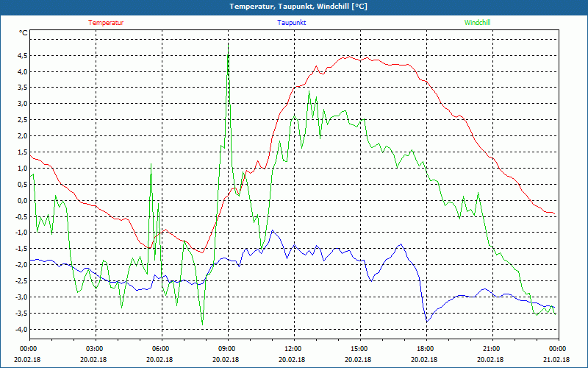Click the -4,0 y-axis value

[21, 329]
